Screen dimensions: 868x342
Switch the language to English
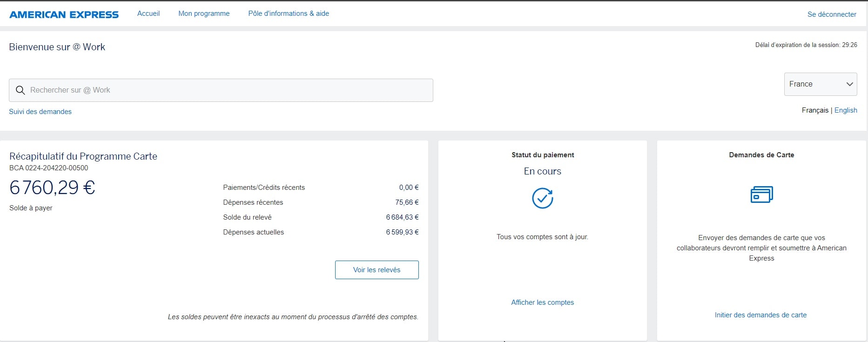click(x=846, y=110)
